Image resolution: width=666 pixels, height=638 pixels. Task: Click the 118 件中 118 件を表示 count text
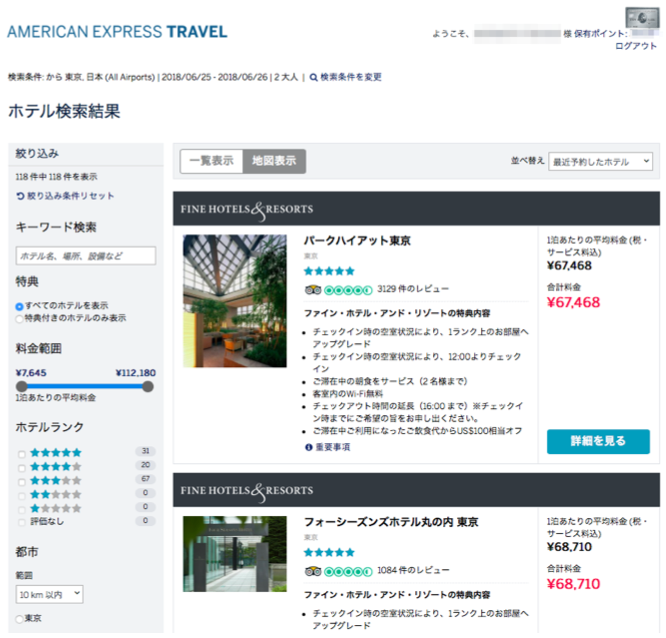coord(56,177)
